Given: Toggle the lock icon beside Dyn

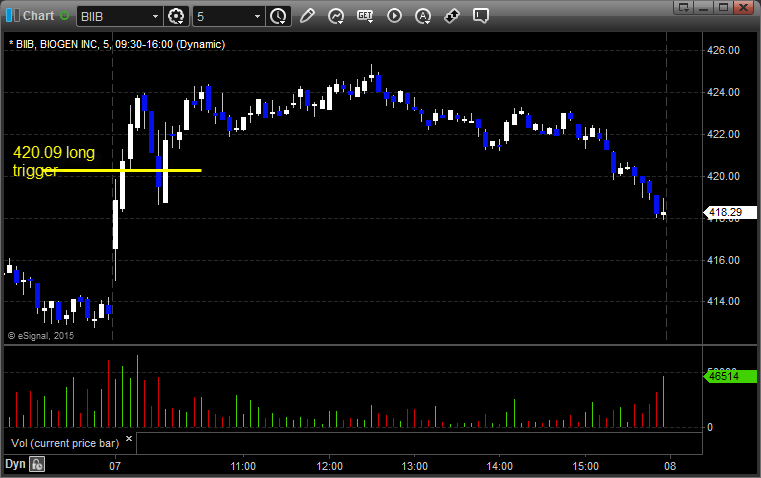Looking at the screenshot, I should pos(37,464).
